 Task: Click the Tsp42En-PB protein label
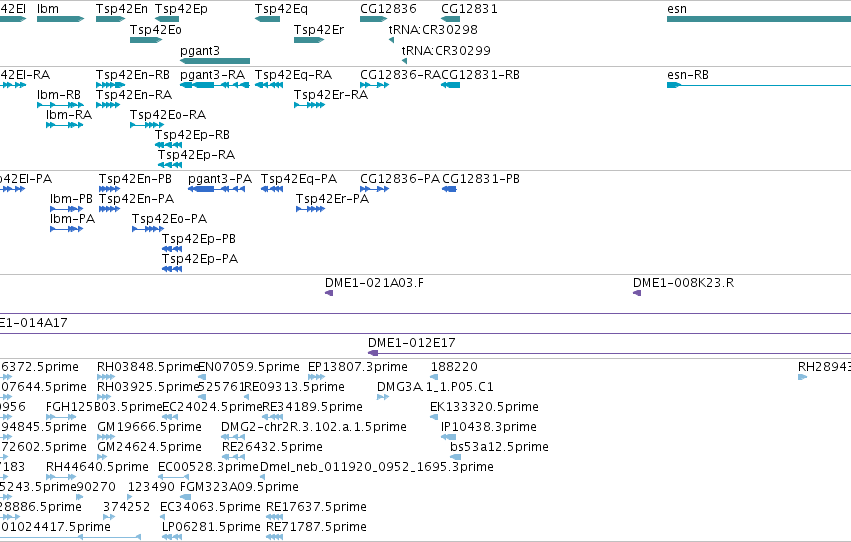135,178
